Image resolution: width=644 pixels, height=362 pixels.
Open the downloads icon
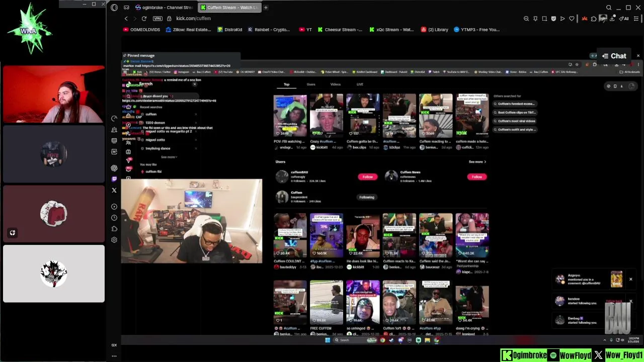[612, 19]
